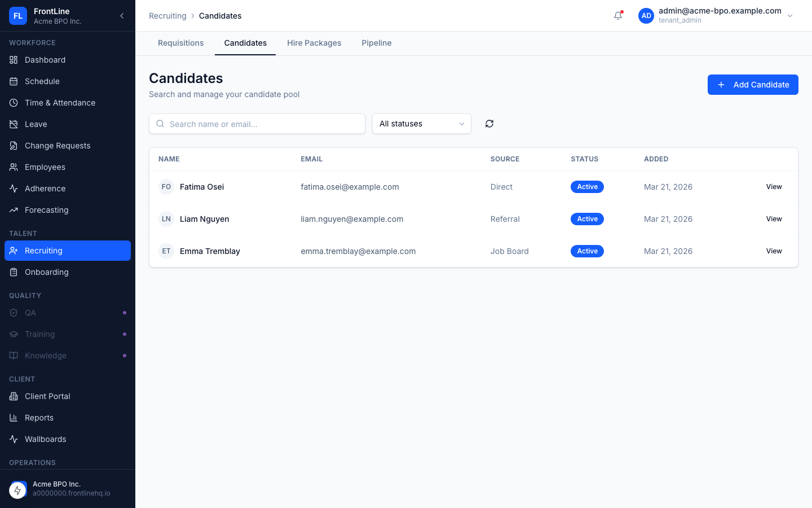Click the Add Candidate button
Screen dimensions: 812x508
tap(753, 85)
